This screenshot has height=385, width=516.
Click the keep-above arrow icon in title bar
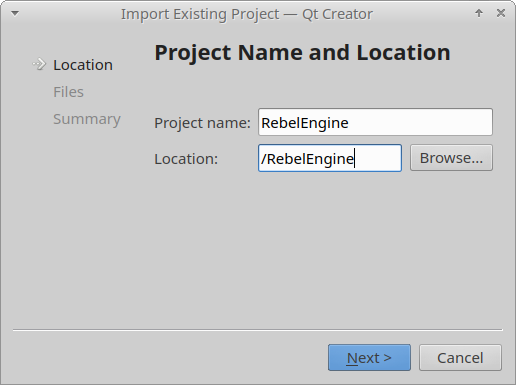point(479,13)
